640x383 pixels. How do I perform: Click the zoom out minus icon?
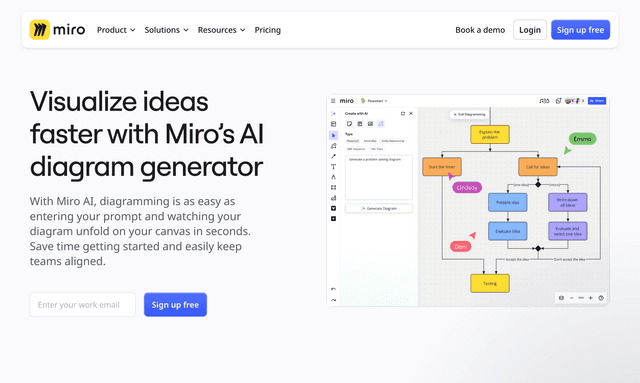coord(571,298)
